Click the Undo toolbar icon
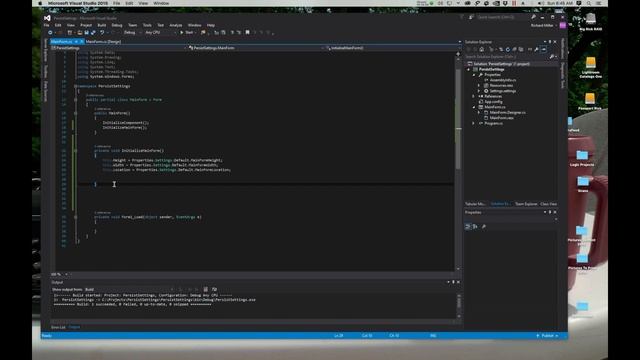 point(102,32)
